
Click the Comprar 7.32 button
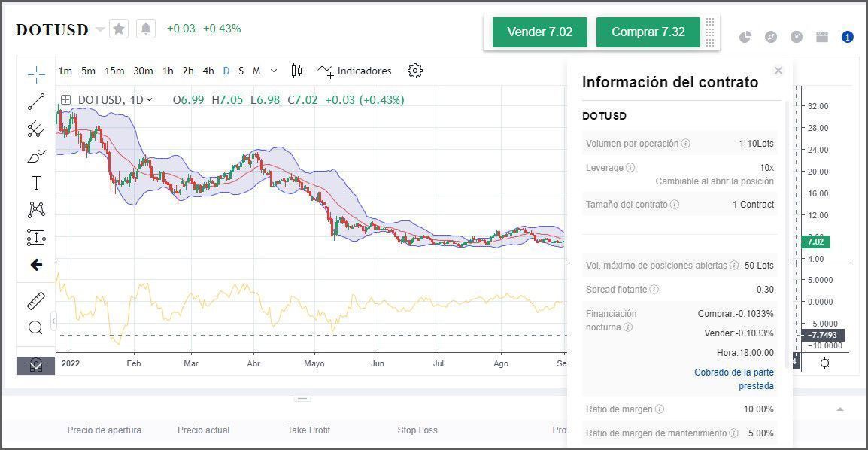click(x=648, y=32)
